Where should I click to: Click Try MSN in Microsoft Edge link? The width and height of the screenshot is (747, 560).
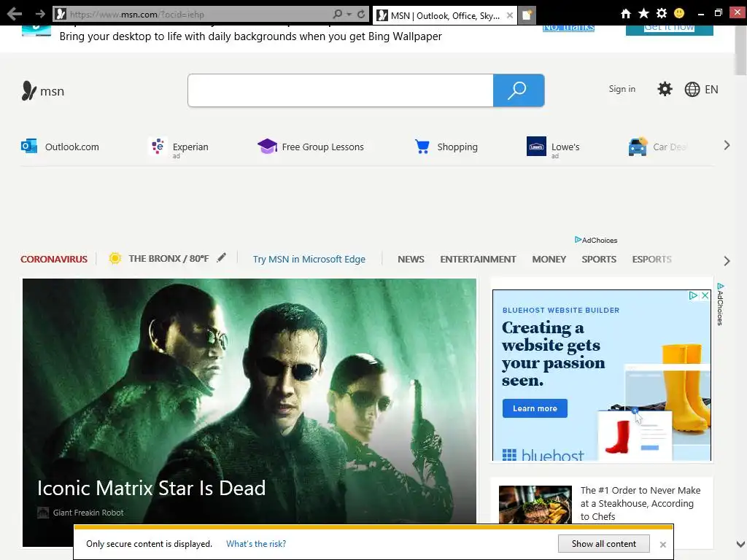pyautogui.click(x=309, y=259)
